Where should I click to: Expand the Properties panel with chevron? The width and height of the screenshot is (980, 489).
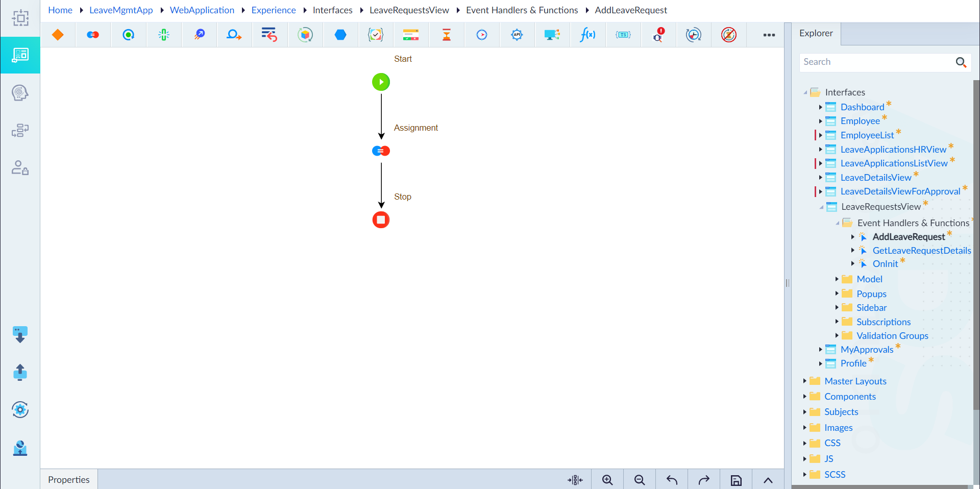pyautogui.click(x=768, y=480)
